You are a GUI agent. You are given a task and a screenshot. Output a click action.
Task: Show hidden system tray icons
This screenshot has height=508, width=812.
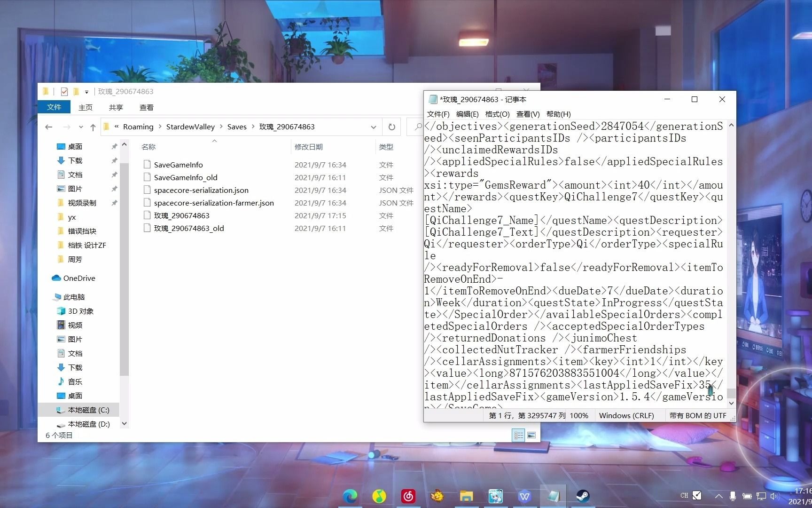coord(718,496)
